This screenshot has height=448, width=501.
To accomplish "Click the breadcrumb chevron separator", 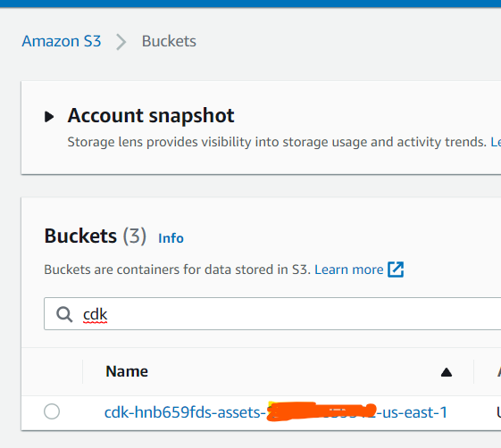I will pyautogui.click(x=121, y=42).
